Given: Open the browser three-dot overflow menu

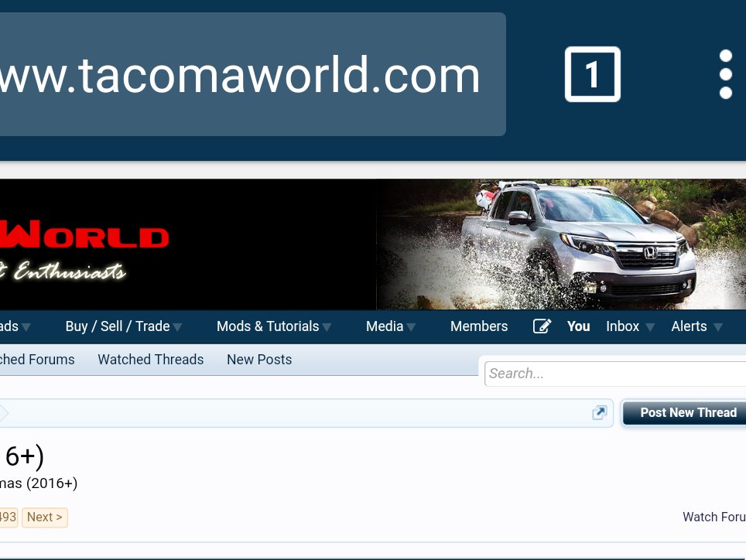Looking at the screenshot, I should click(x=726, y=74).
